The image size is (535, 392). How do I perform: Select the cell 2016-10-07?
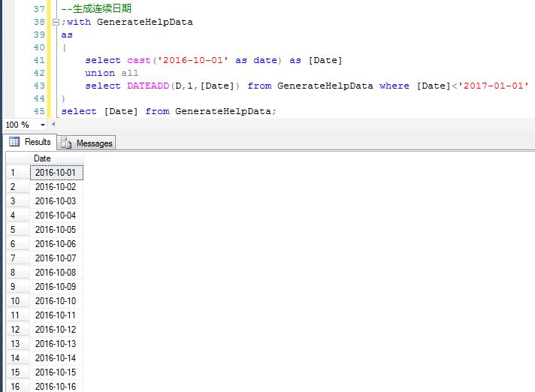point(56,258)
